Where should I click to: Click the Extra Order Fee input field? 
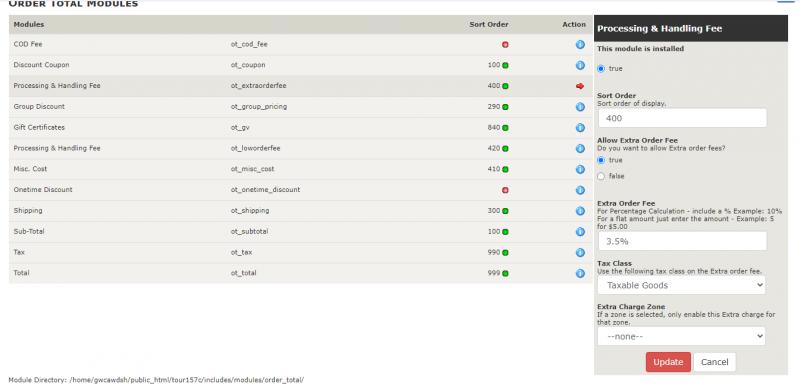682,241
